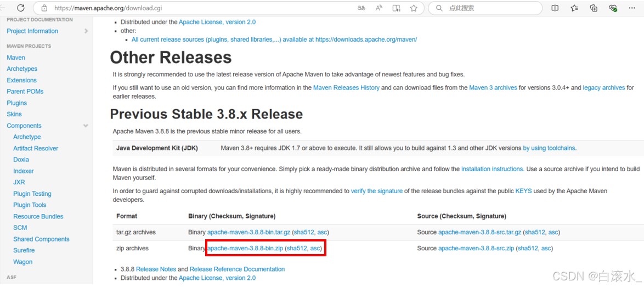The width and height of the screenshot is (644, 287).
Task: Select Doxia under Components
Action: tap(21, 159)
